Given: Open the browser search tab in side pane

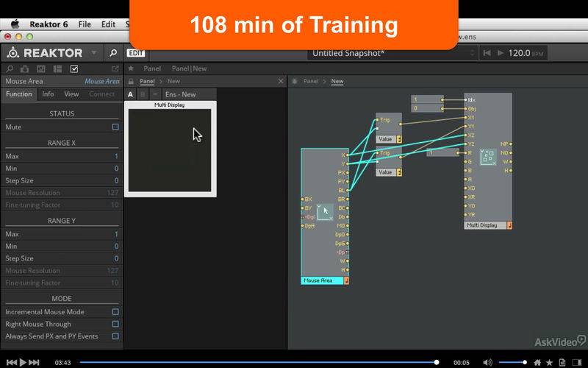Looking at the screenshot, I should point(10,68).
